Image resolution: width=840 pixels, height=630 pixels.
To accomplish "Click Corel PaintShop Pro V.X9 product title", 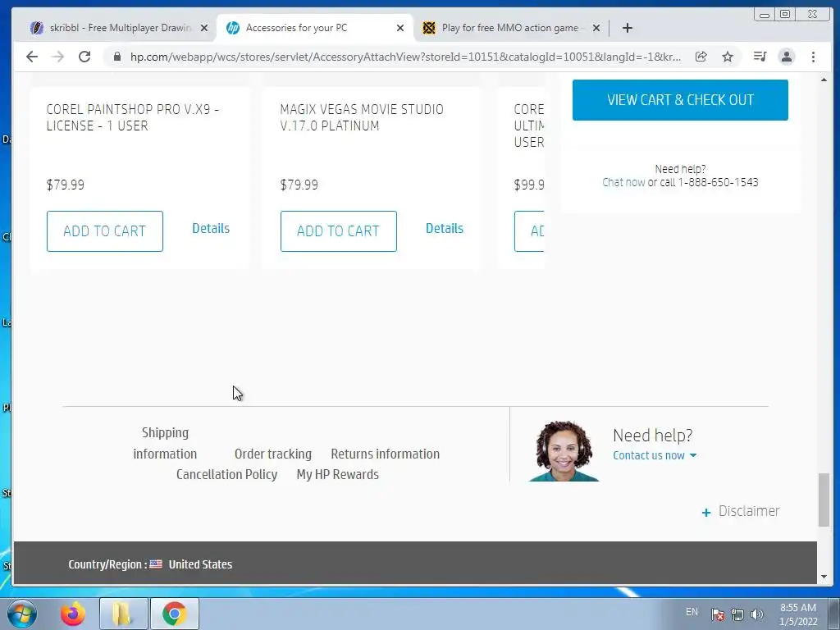I will click(x=132, y=117).
